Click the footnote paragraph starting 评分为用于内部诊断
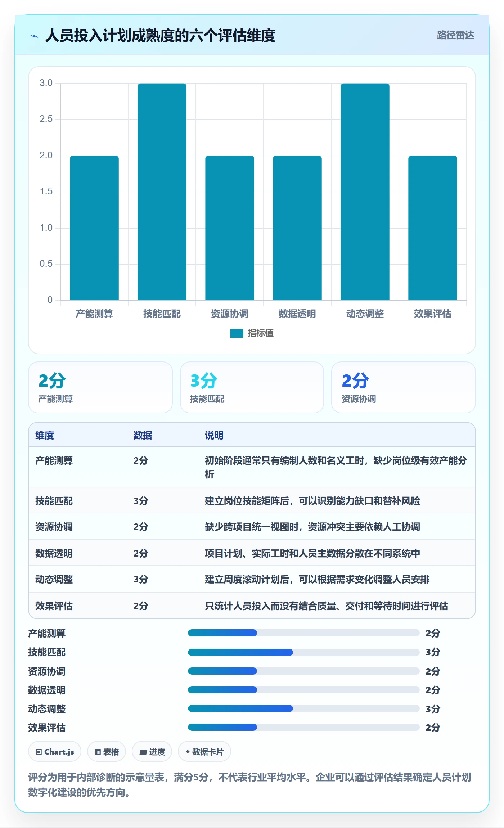The width and height of the screenshot is (504, 828). pyautogui.click(x=249, y=785)
